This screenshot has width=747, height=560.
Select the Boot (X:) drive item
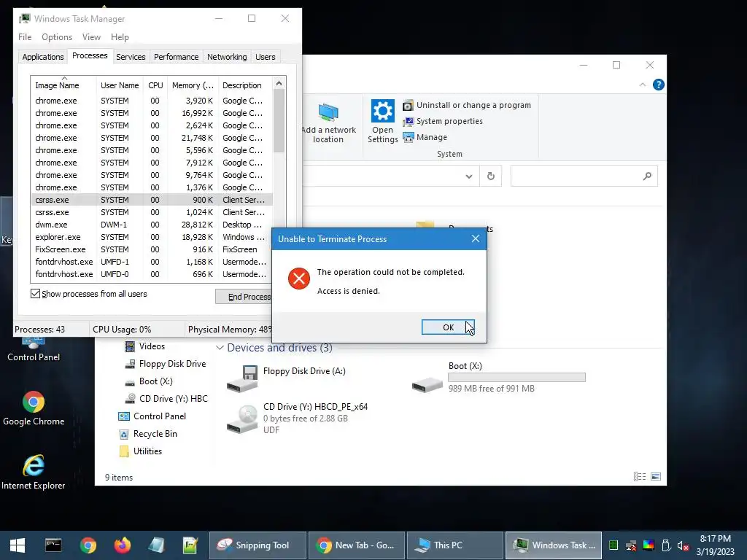pos(498,378)
